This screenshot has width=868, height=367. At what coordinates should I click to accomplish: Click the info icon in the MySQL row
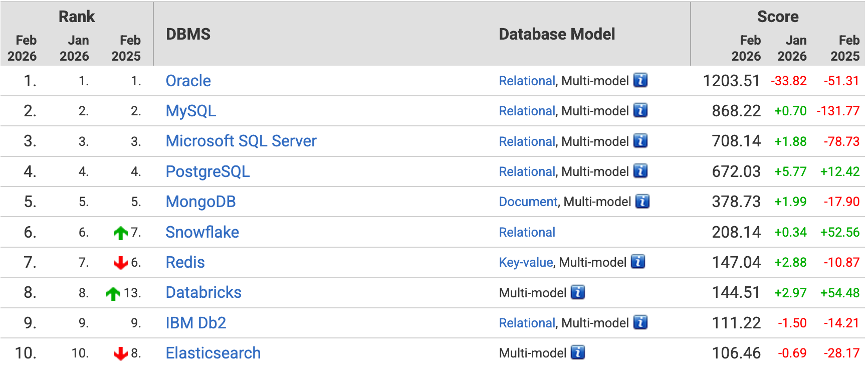[640, 110]
